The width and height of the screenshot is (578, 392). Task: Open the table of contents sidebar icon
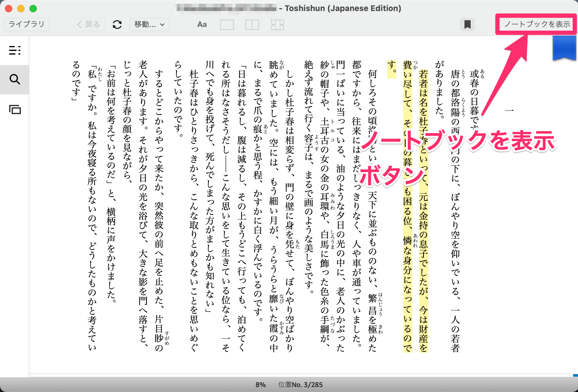coord(15,50)
